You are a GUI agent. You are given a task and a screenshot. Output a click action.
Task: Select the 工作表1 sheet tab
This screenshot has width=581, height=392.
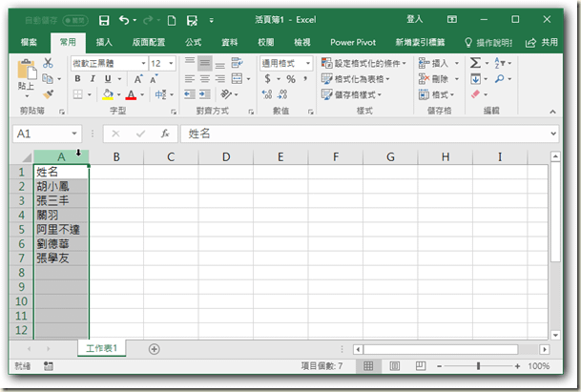[101, 348]
